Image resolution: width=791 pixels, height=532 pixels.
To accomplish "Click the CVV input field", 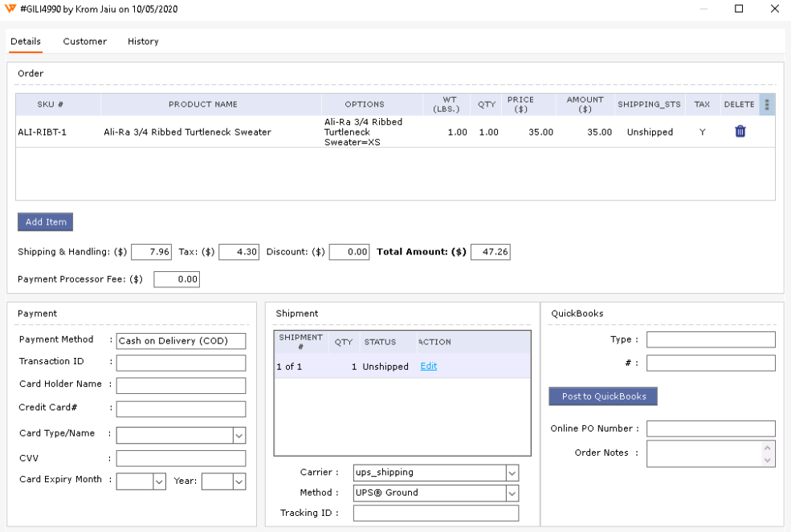I will [181, 458].
